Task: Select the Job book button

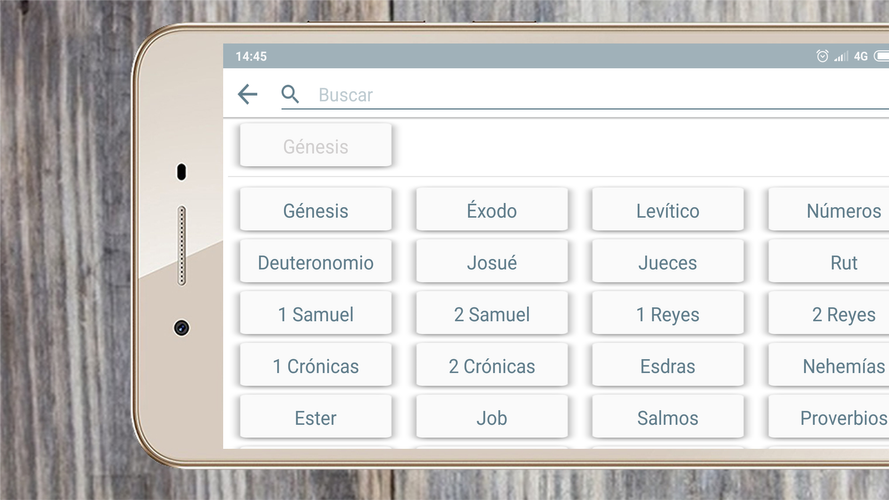Action: tap(491, 418)
